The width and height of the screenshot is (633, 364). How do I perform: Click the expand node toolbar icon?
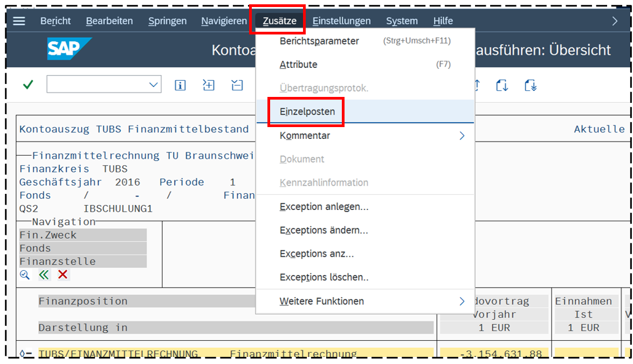click(x=208, y=85)
